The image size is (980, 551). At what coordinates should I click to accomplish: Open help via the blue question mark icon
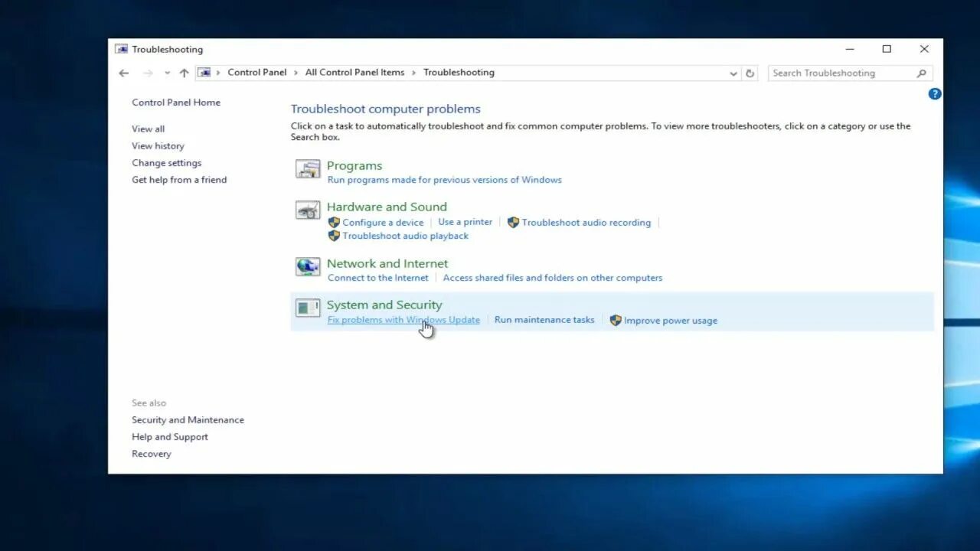(x=935, y=93)
